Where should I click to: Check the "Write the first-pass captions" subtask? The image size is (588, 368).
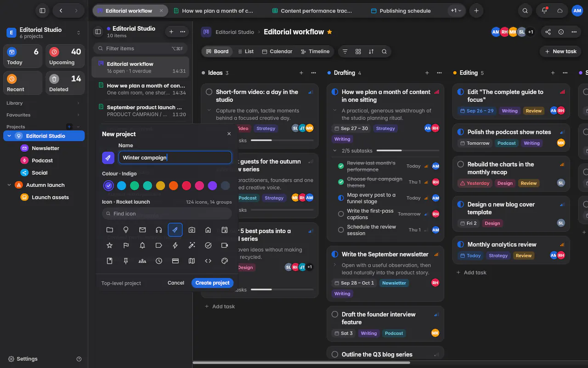[341, 214]
